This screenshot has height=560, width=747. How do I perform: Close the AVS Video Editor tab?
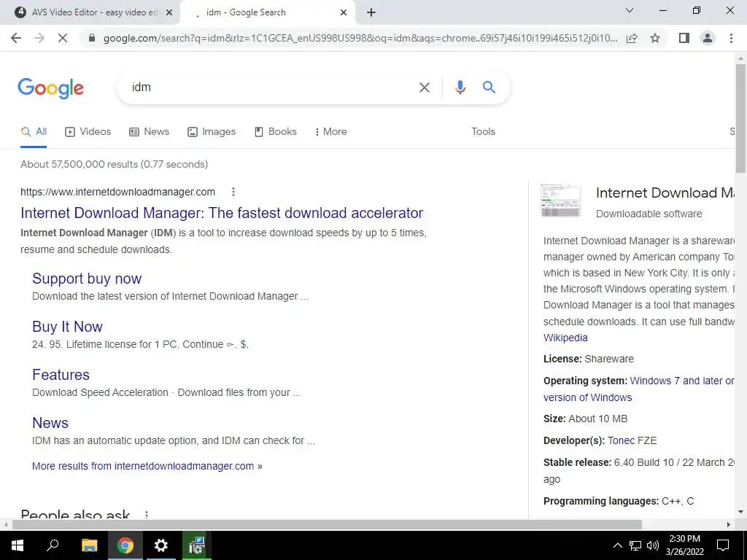tap(169, 12)
